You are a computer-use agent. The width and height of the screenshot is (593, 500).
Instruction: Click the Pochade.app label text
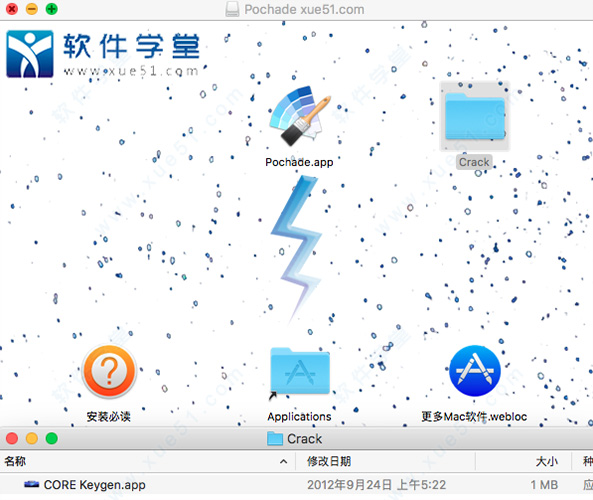(x=299, y=162)
